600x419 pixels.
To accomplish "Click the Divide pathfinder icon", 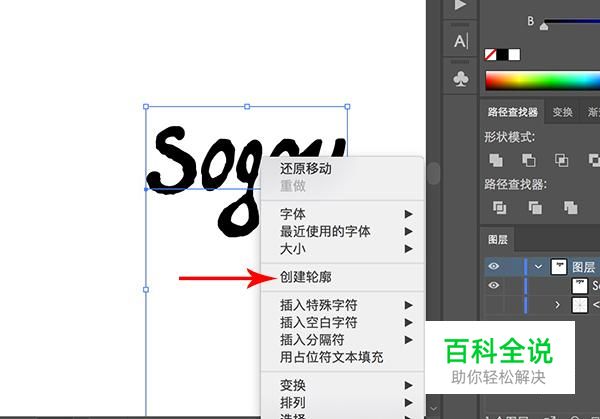I will click(499, 207).
